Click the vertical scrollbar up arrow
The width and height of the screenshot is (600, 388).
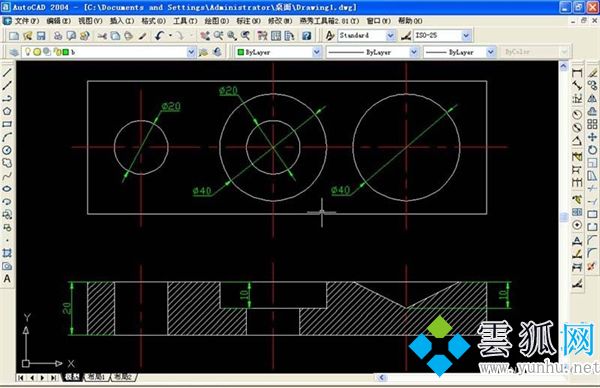coord(564,66)
